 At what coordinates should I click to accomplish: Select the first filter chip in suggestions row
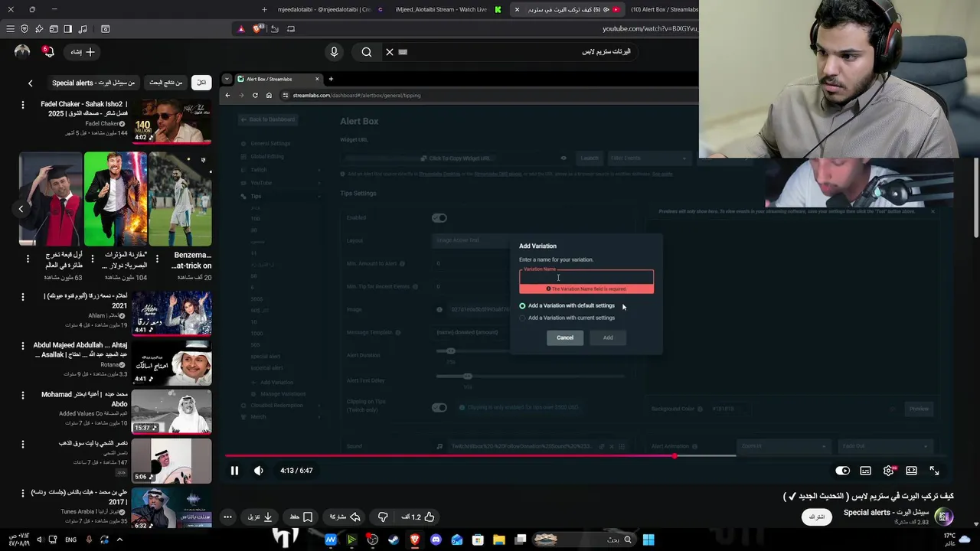201,83
